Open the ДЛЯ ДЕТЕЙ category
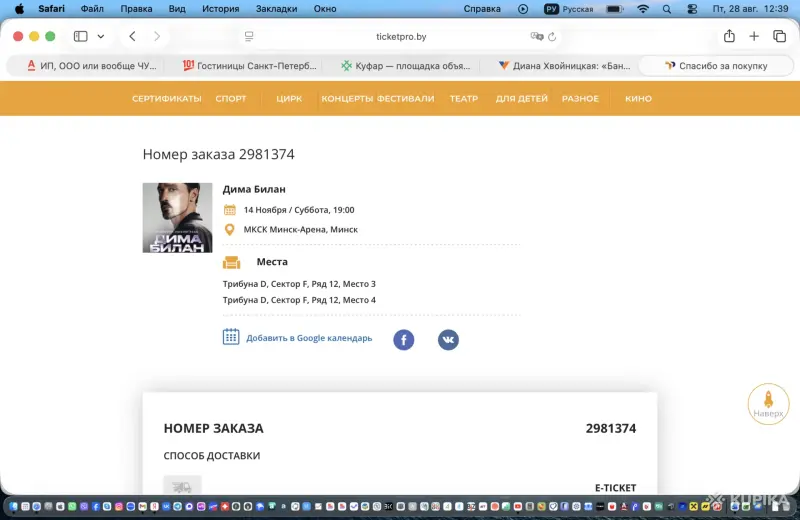The height and width of the screenshot is (520, 800). click(x=521, y=98)
